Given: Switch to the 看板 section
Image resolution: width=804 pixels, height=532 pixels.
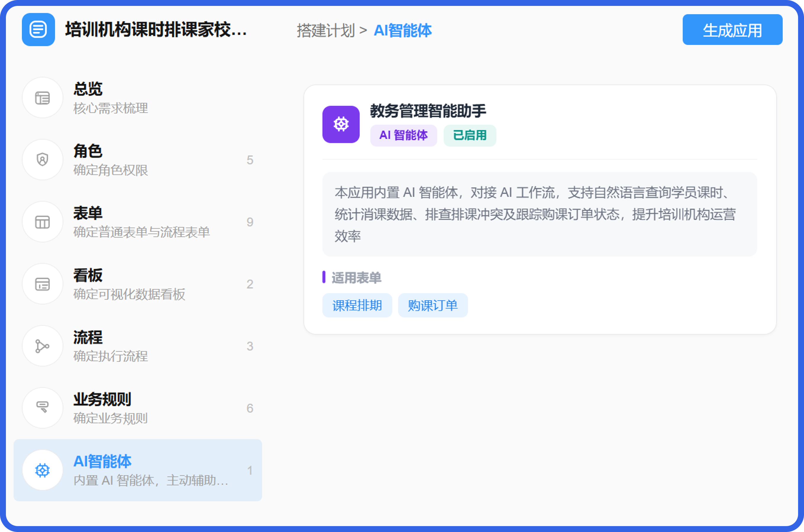Looking at the screenshot, I should coord(88,275).
